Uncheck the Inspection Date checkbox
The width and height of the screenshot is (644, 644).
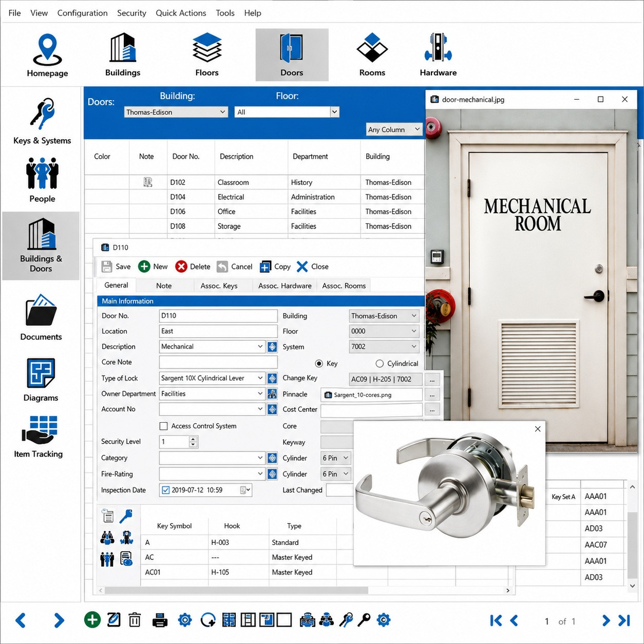[165, 490]
